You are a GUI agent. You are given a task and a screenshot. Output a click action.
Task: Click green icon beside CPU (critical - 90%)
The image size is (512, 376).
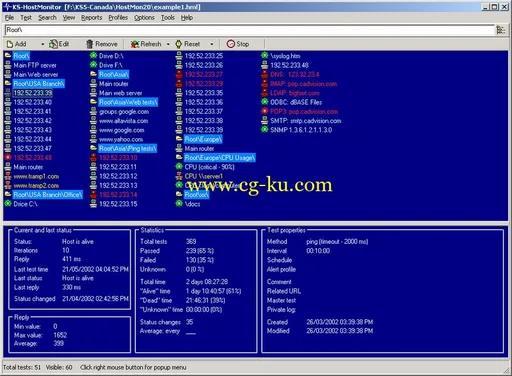point(179,167)
